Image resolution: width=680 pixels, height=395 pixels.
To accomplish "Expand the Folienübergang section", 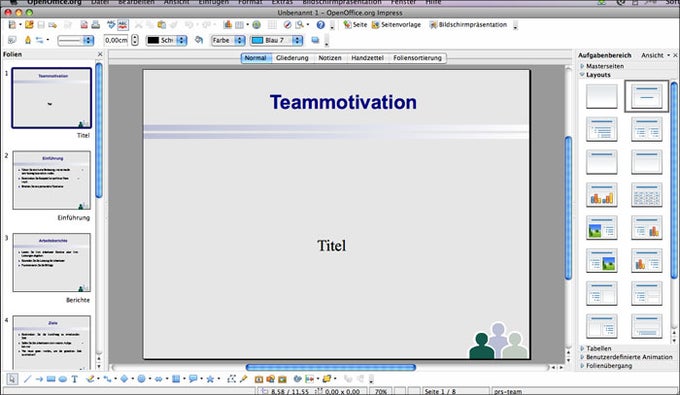I will [x=606, y=366].
